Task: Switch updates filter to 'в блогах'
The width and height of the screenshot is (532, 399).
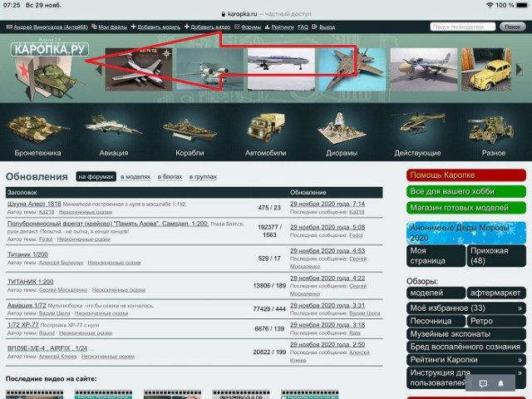Action: (170, 177)
